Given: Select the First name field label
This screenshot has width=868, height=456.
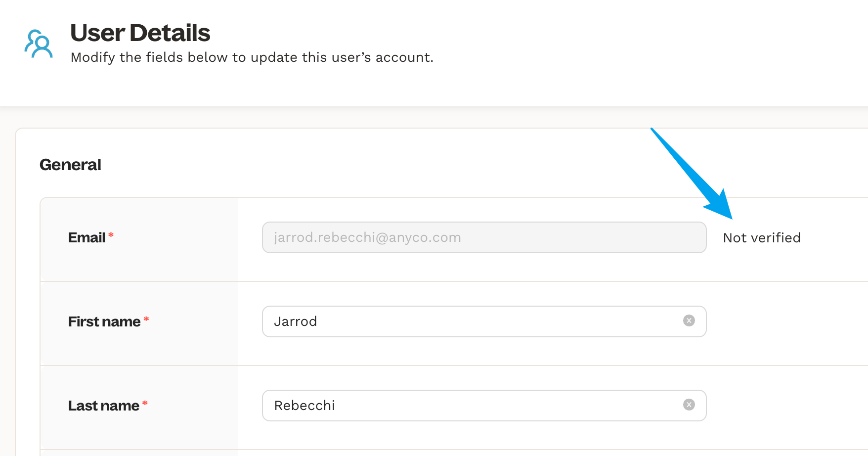Looking at the screenshot, I should 104,322.
